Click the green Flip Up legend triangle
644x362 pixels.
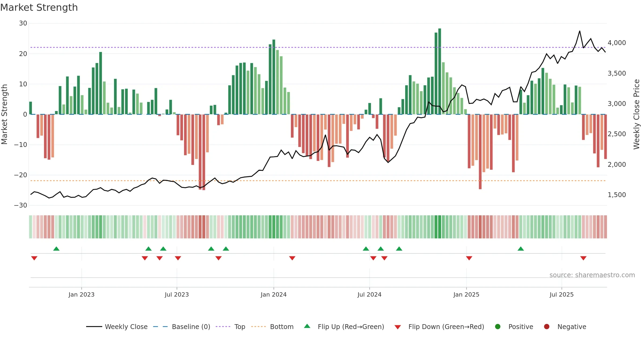[307, 326]
